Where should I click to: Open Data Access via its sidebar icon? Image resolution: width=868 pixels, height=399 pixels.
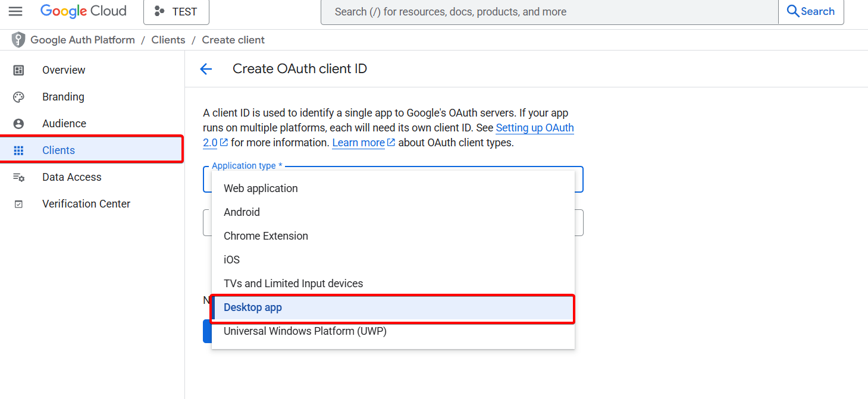point(18,177)
